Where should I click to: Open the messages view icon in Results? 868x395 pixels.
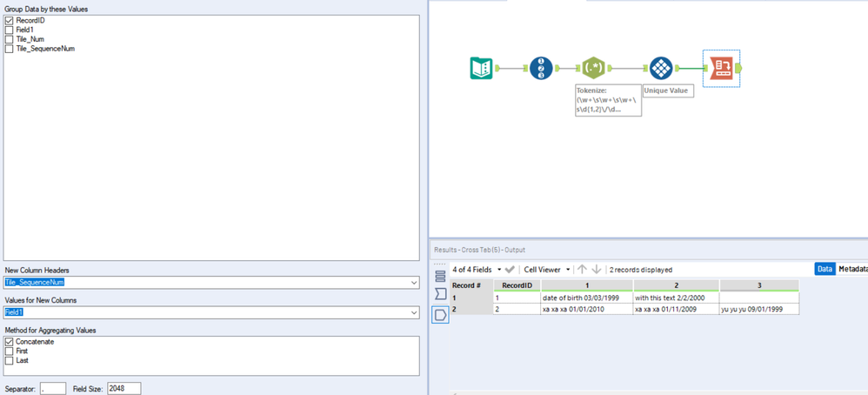click(441, 276)
